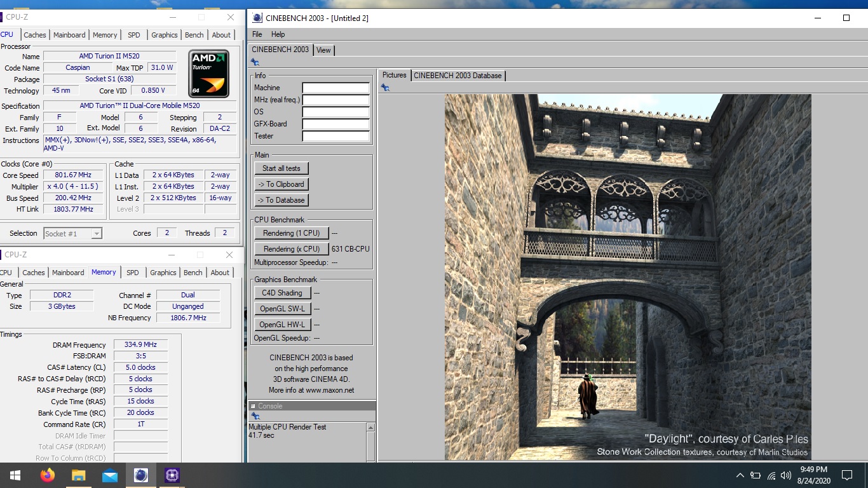Switch to the View tab in CINEBENCH
Screen dimensions: 868x488
[323, 50]
